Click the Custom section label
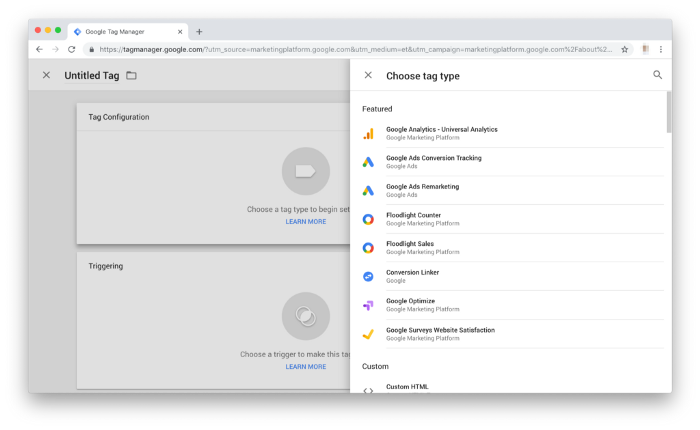Viewport: 700px width, 430px height. pos(375,366)
